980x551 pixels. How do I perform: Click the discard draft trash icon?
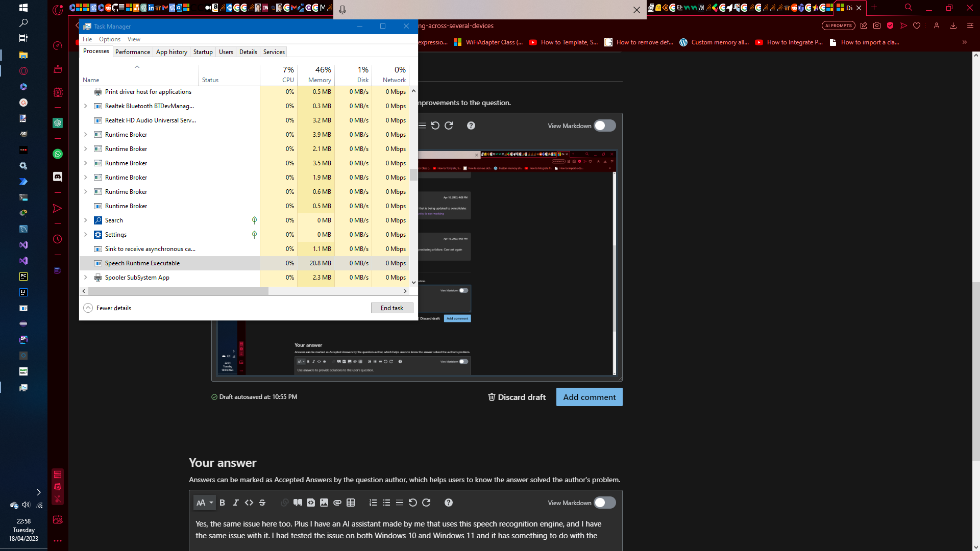click(x=492, y=397)
